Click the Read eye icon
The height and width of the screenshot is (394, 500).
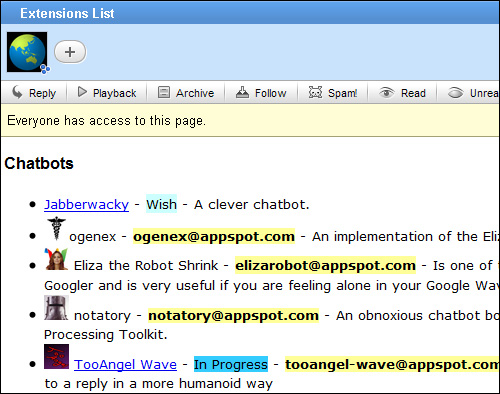pos(387,92)
